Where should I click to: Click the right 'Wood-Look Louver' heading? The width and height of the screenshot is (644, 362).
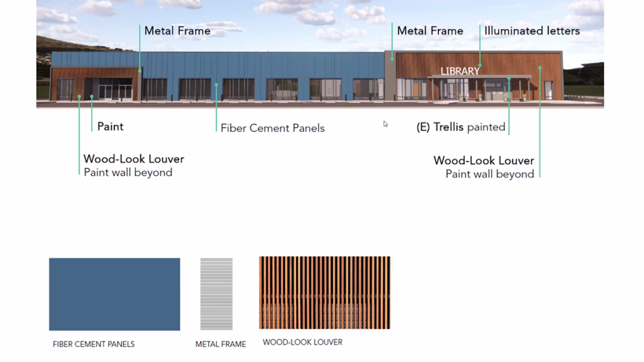484,161
